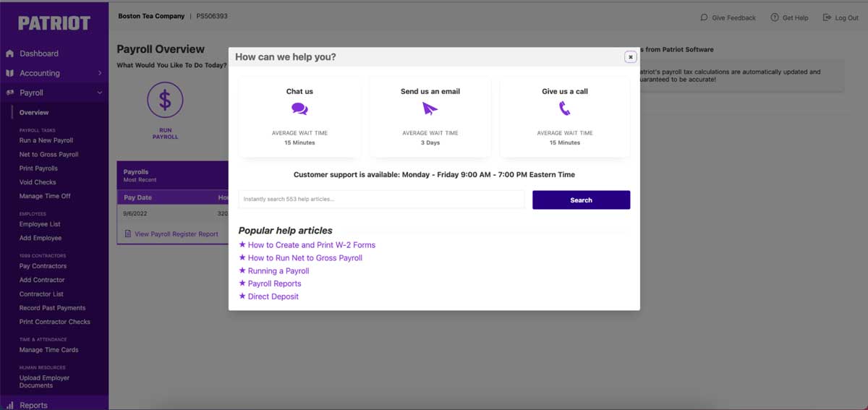Image resolution: width=868 pixels, height=410 pixels.
Task: Click the Give Feedback speech icon
Action: pyautogui.click(x=704, y=17)
